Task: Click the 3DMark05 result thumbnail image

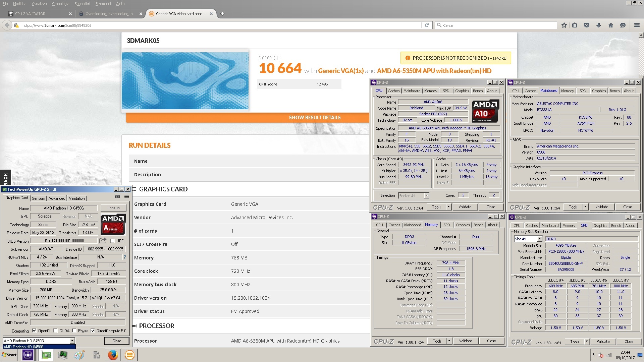Action: [185, 81]
